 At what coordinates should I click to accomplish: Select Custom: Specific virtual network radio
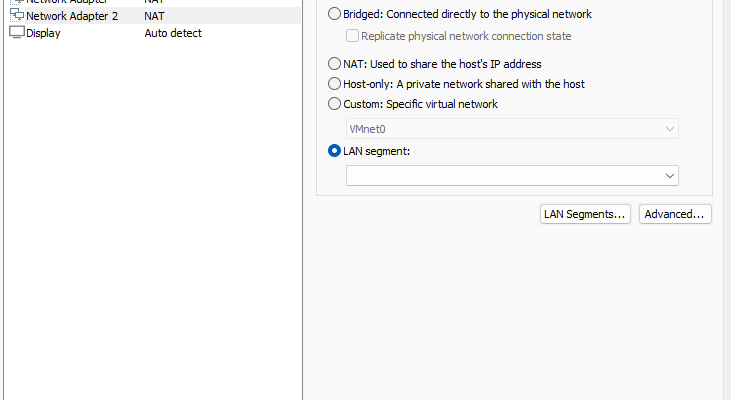coord(335,104)
